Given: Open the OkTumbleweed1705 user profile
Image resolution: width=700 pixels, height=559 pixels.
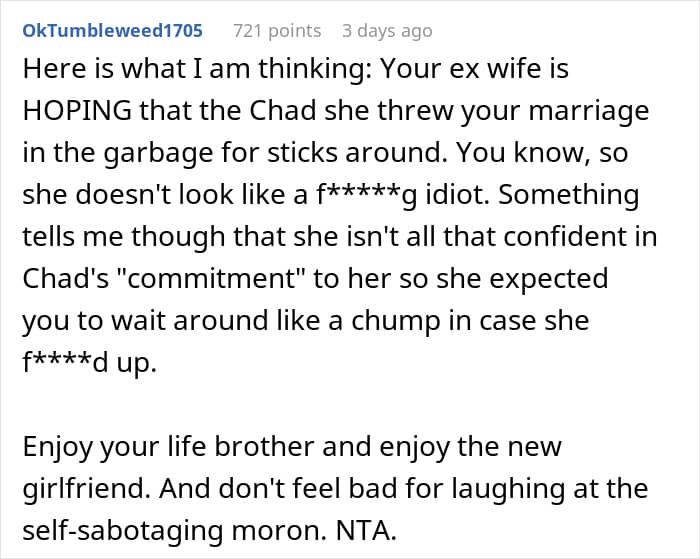Looking at the screenshot, I should (x=112, y=31).
